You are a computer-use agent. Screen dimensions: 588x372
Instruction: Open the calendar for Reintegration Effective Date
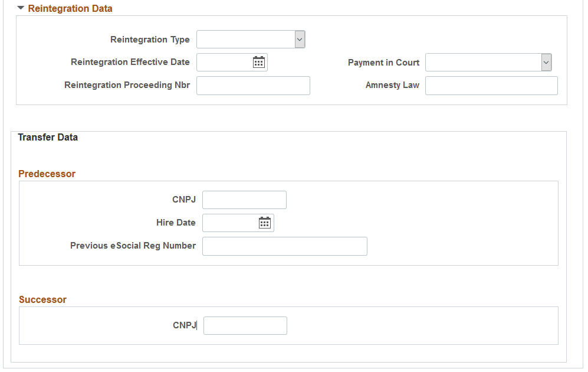pyautogui.click(x=259, y=63)
